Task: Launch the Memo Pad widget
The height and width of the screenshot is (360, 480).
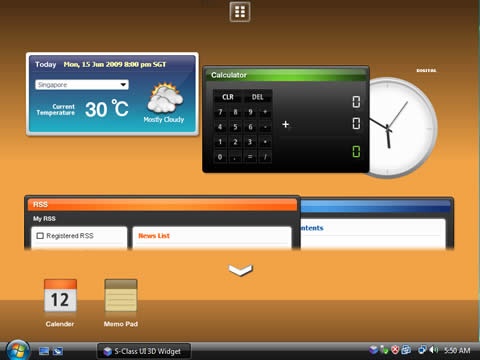Action: (x=121, y=296)
